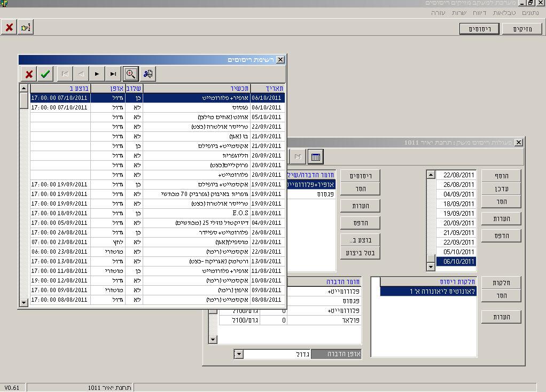Open the עזרה menu
The width and height of the screenshot is (546, 392).
pyautogui.click(x=438, y=13)
